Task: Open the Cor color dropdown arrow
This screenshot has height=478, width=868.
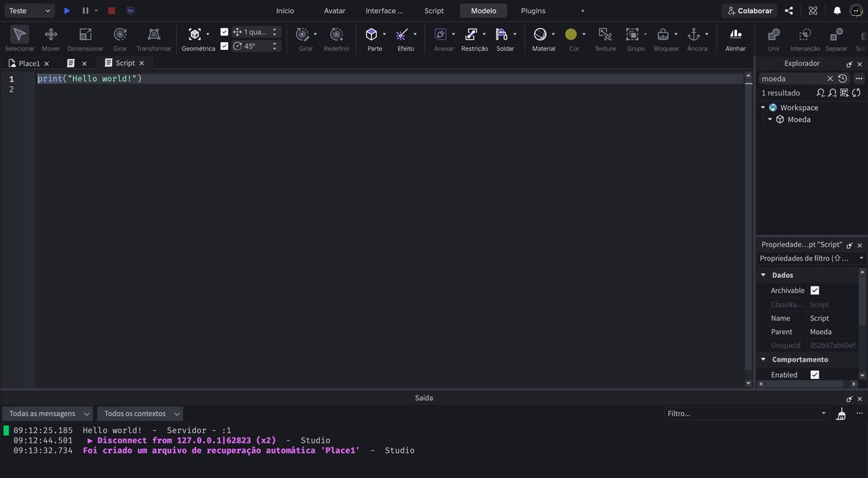Action: [x=583, y=34]
